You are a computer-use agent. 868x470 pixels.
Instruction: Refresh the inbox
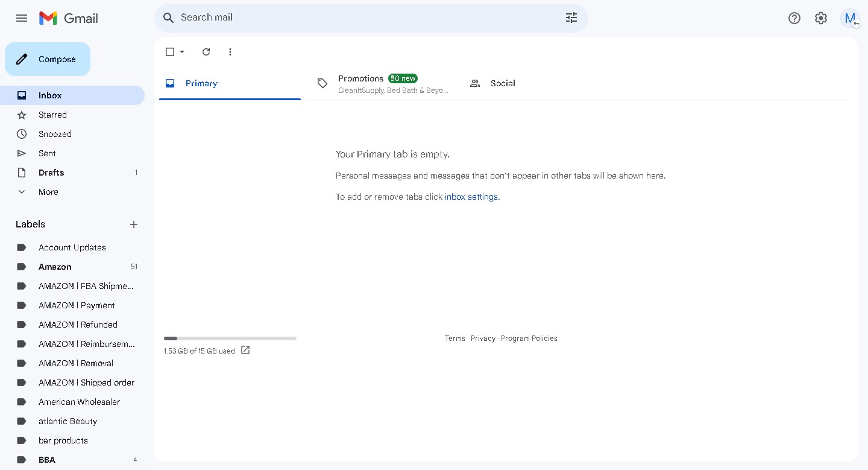pyautogui.click(x=206, y=52)
